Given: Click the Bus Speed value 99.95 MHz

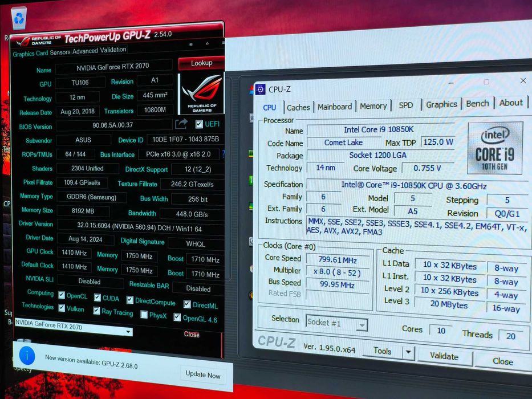Looking at the screenshot, I should point(337,284).
